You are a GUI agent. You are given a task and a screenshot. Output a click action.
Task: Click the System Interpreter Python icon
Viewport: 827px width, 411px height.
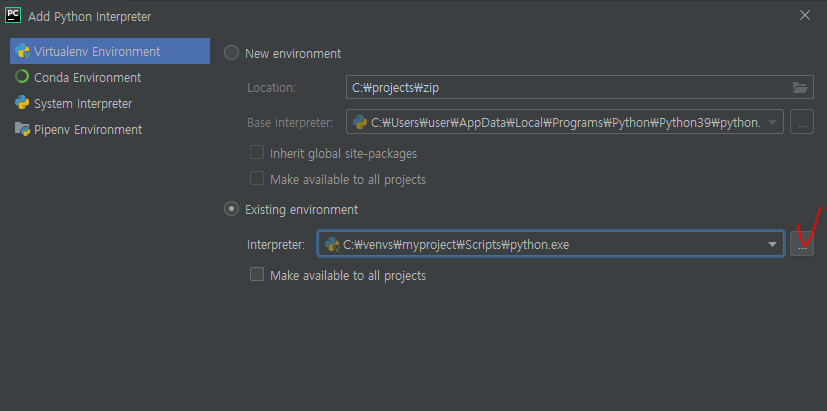(22, 103)
